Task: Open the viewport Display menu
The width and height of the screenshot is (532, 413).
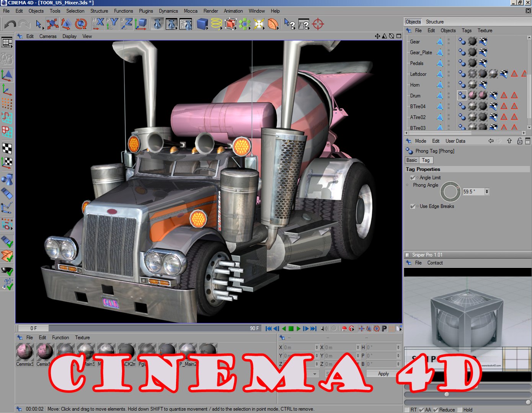Action: pos(70,36)
